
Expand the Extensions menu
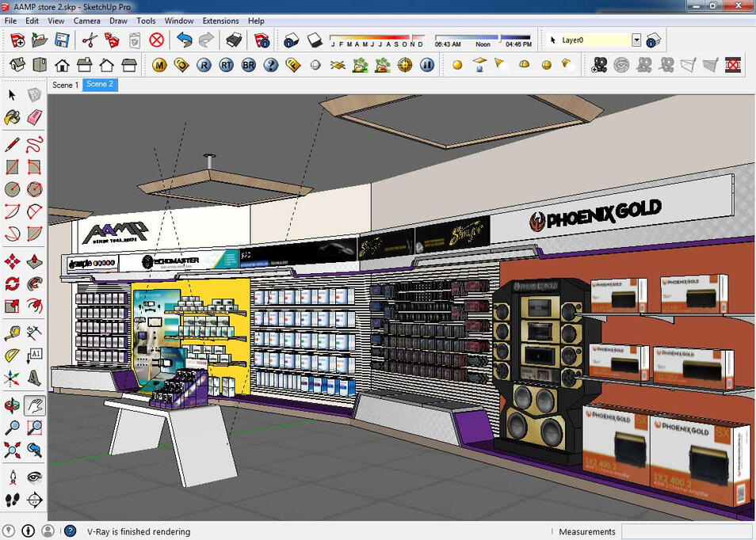(x=220, y=21)
